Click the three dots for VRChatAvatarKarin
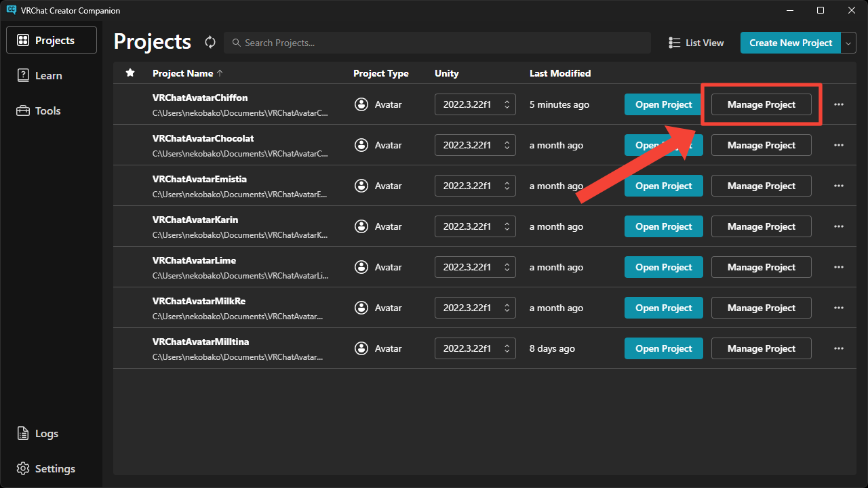The image size is (868, 488). point(839,226)
